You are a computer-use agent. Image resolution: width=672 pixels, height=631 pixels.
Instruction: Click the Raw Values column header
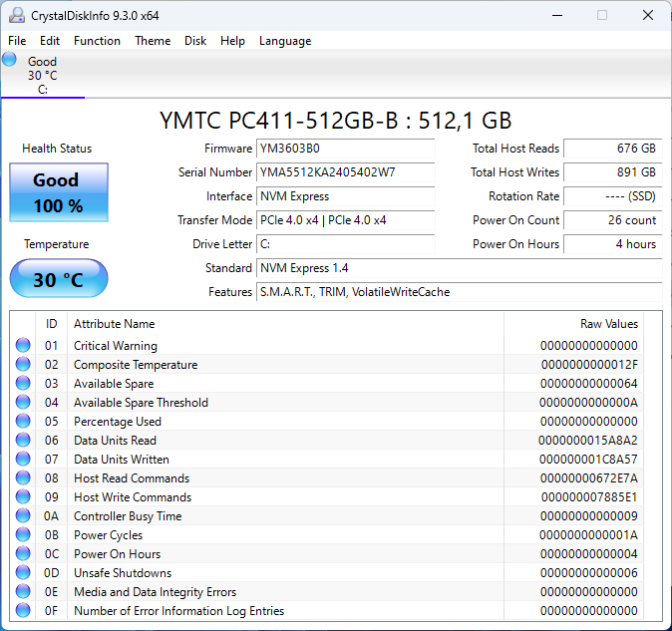tap(608, 324)
